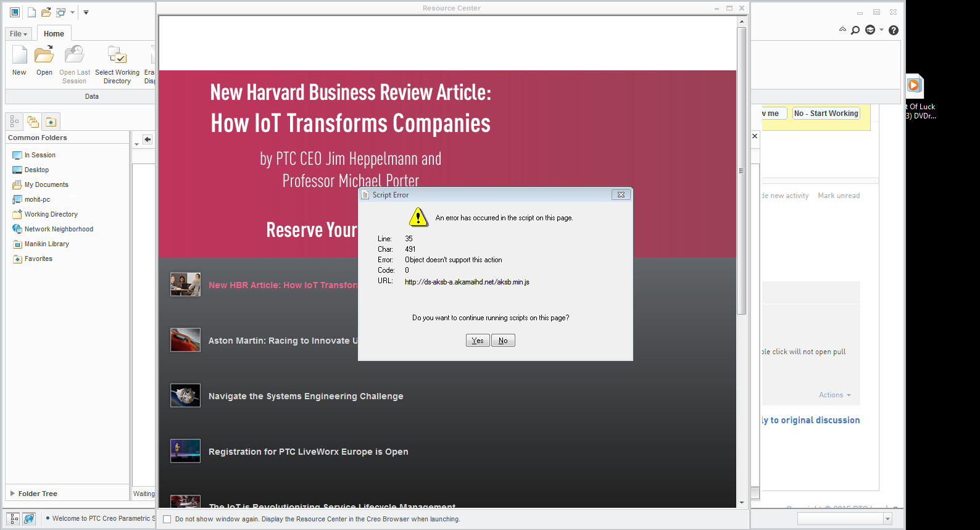Open Favorites in Common Folders
980x530 pixels.
coord(32,259)
